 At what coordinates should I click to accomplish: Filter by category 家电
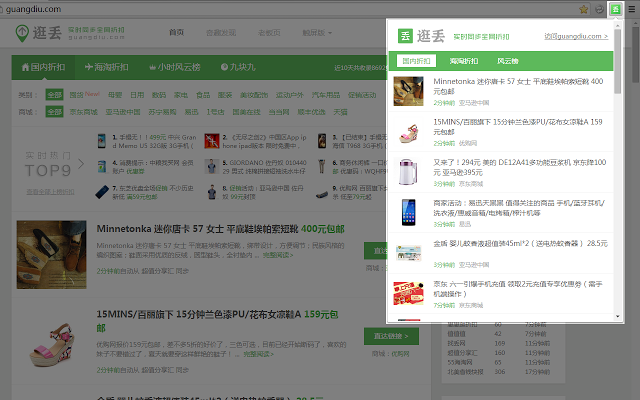pyautogui.click(x=181, y=95)
